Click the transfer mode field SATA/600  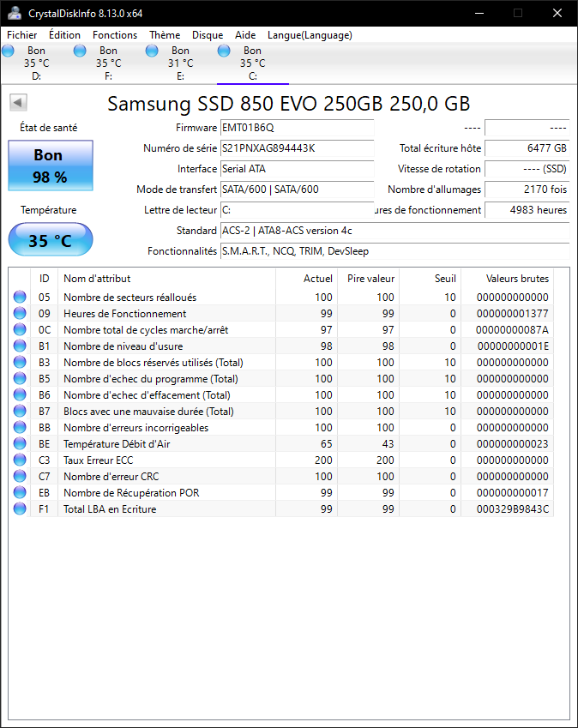tap(297, 189)
